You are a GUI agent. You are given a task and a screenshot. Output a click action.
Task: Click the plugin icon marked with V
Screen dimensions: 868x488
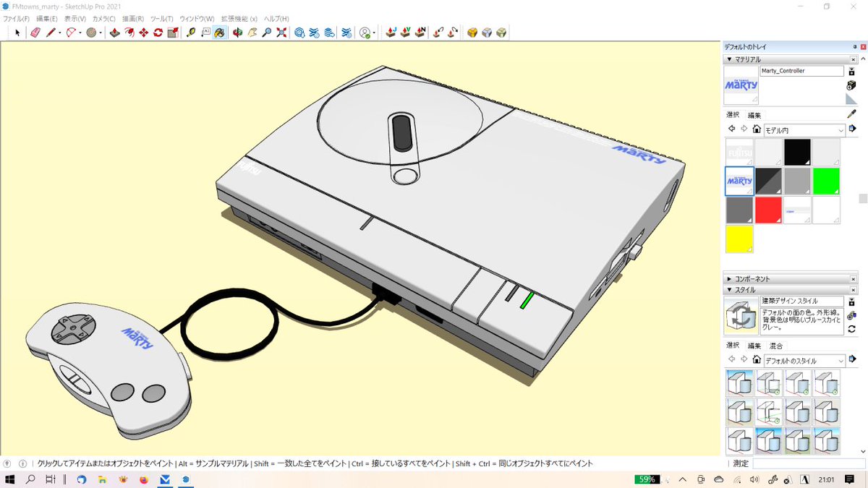tap(406, 33)
